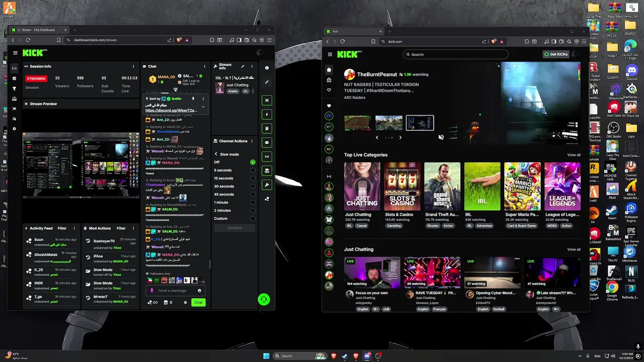The image size is (644, 362).
Task: Click the Confirm slow mode button
Action: pyautogui.click(x=234, y=228)
